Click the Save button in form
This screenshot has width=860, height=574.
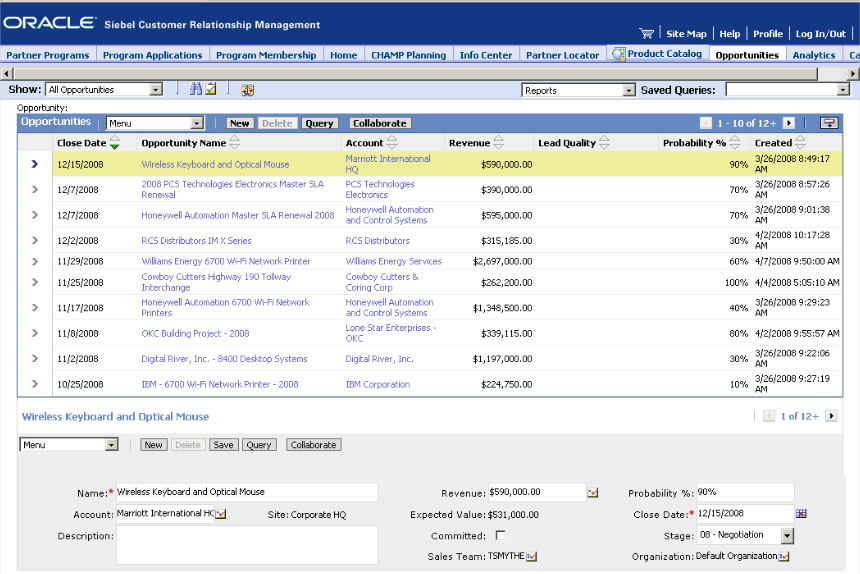click(223, 445)
